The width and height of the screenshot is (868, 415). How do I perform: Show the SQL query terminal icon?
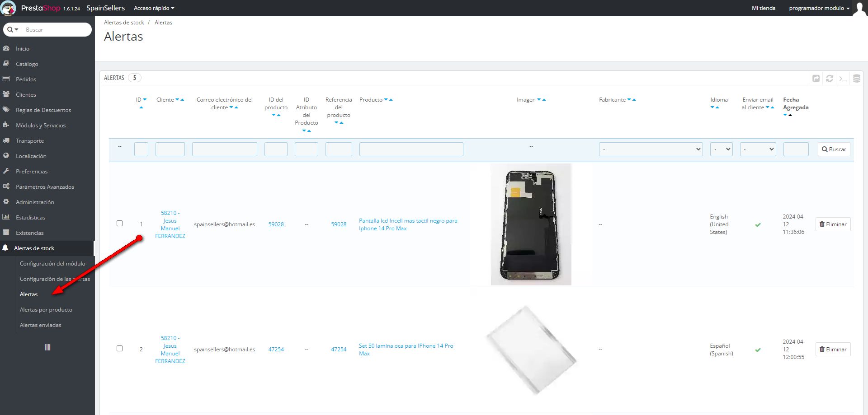coord(843,79)
